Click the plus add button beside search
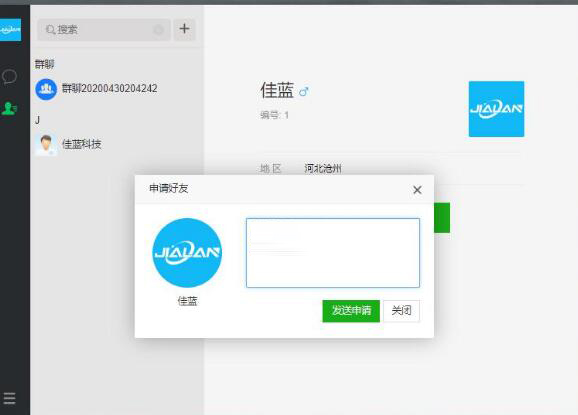Viewport: 578px width, 415px height. point(184,29)
